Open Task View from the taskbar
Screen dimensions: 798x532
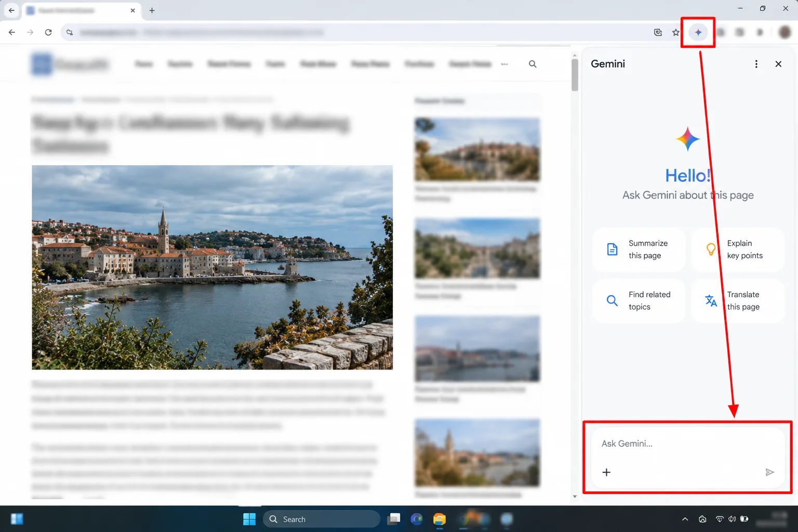pyautogui.click(x=394, y=519)
